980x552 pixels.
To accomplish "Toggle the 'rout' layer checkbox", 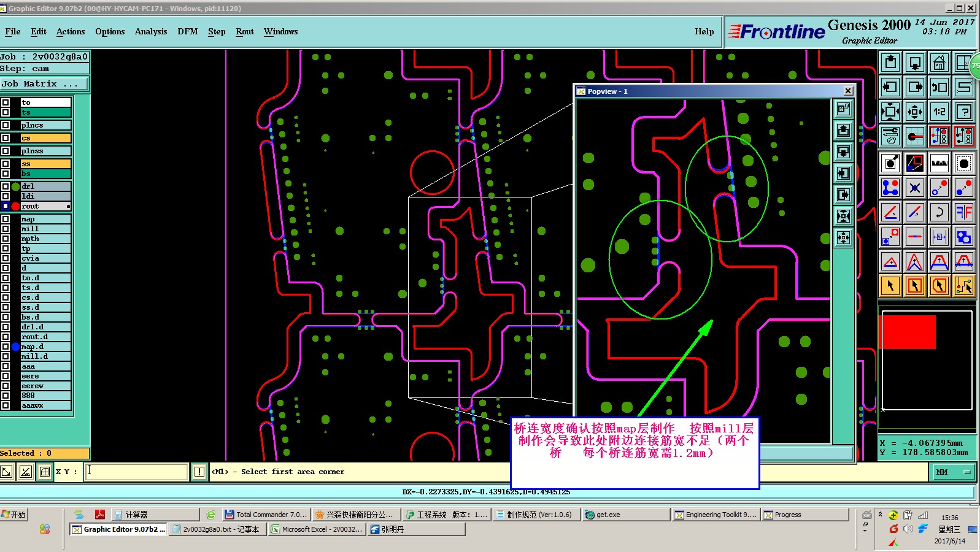I will (x=6, y=206).
